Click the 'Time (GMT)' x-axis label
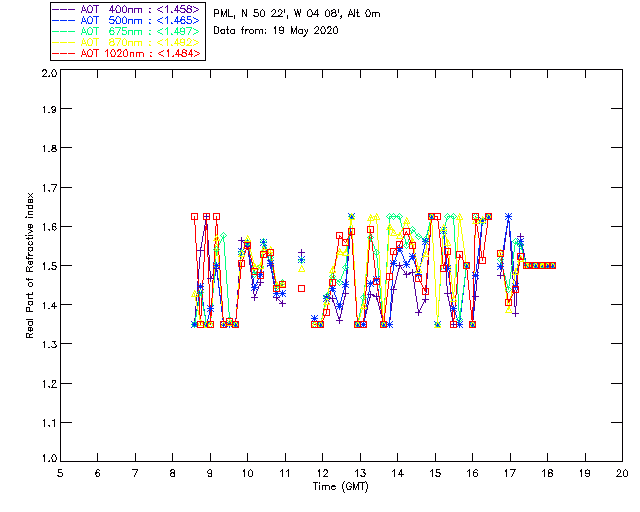The height and width of the screenshot is (512, 640). pos(341,487)
